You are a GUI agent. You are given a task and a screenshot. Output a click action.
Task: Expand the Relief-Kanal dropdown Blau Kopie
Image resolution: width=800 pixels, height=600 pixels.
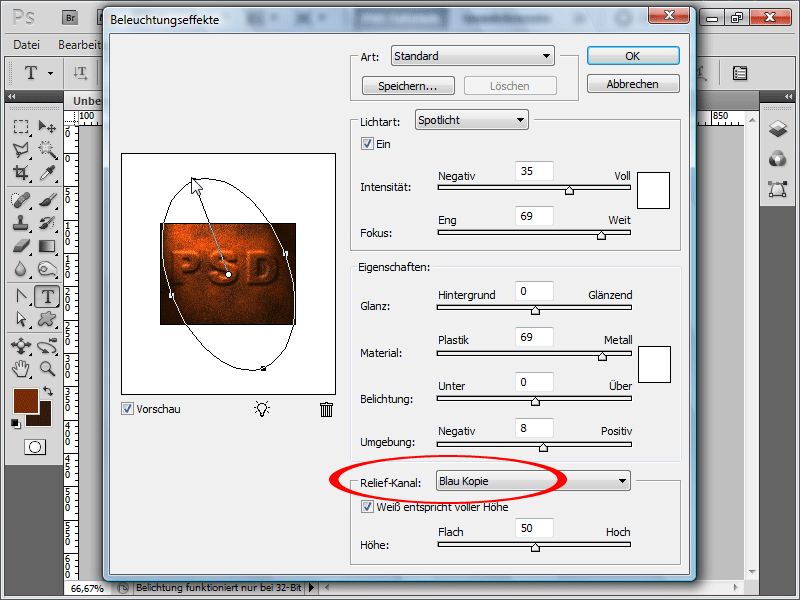tap(533, 481)
